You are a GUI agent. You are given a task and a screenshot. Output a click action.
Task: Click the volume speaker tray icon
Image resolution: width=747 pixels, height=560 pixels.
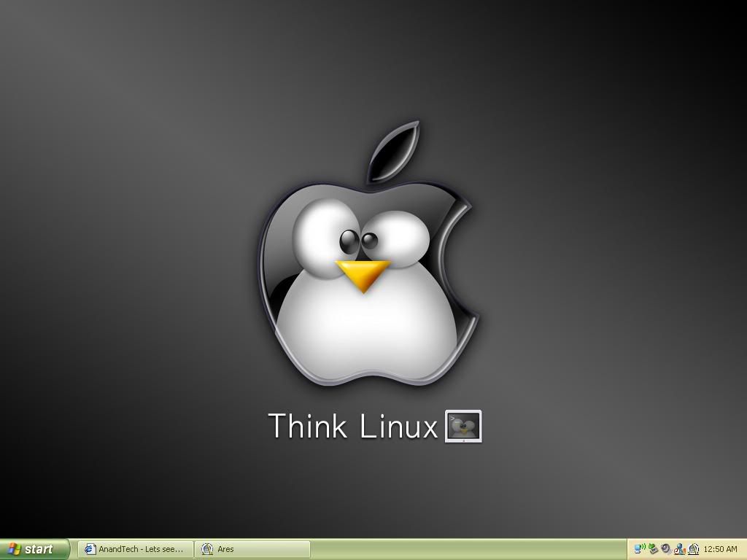pyautogui.click(x=666, y=549)
